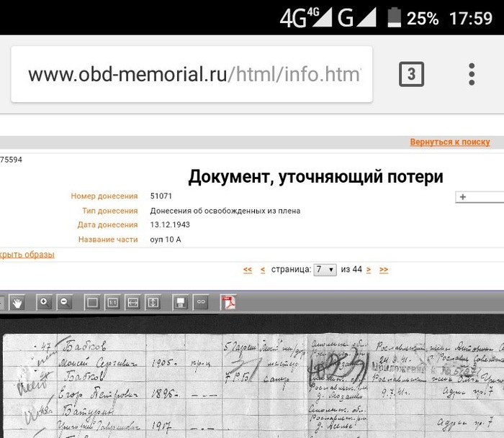Fit image to viewer height
Image resolution: width=504 pixels, height=438 pixels.
point(153,302)
